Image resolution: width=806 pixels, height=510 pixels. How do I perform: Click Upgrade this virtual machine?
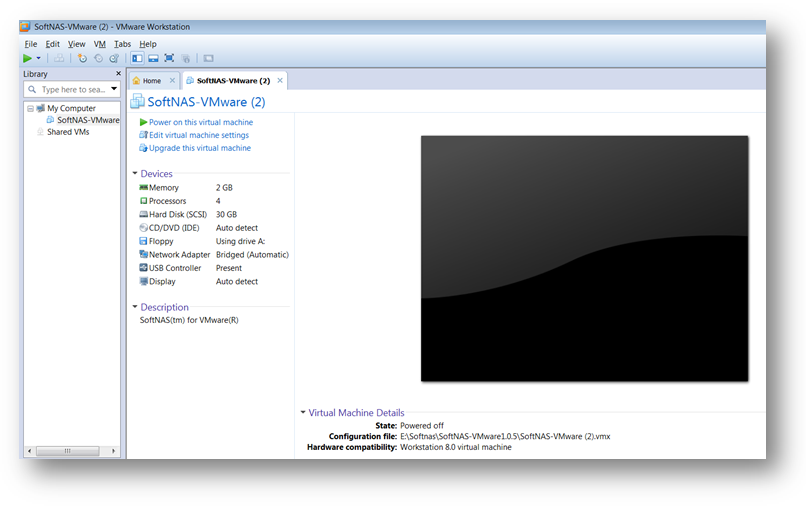200,148
